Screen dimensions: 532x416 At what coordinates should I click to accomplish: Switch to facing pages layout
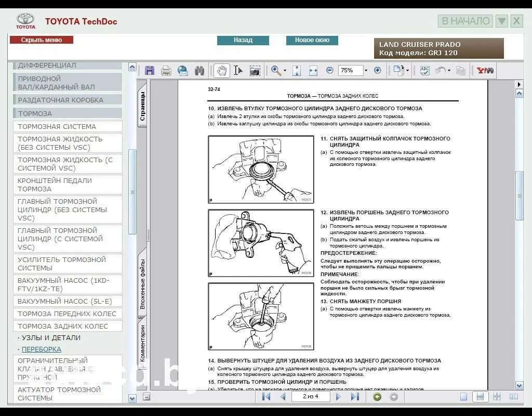514,397
